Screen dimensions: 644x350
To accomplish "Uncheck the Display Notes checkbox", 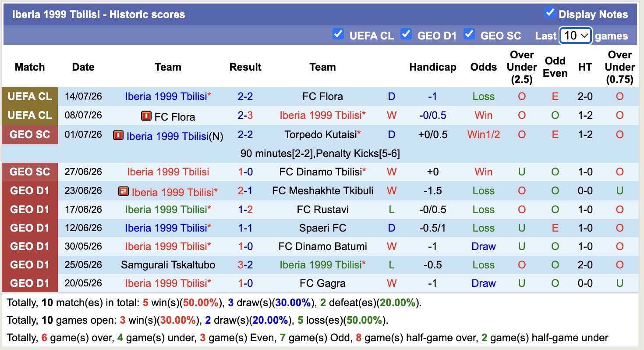I will 549,13.
